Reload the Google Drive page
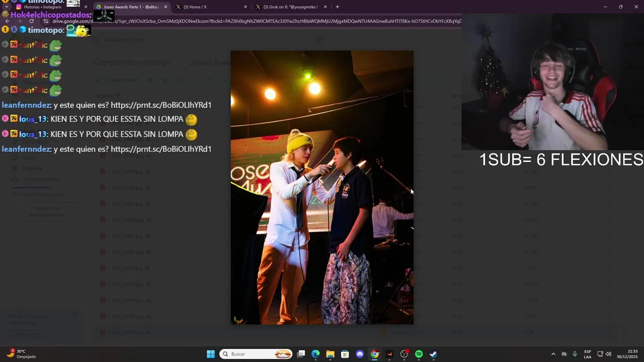 pos(31,21)
